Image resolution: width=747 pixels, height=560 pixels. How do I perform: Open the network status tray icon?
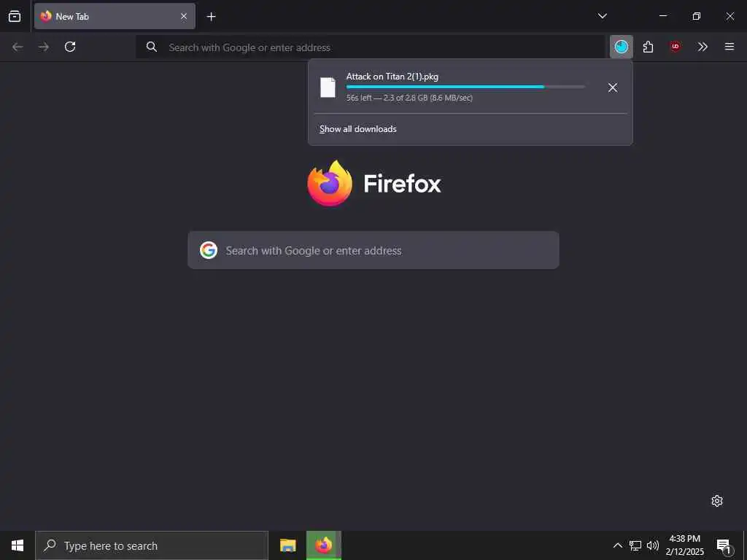click(x=635, y=545)
